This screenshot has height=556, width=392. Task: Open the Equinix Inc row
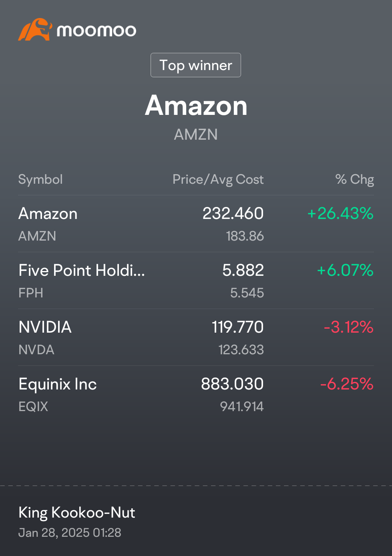tap(196, 394)
